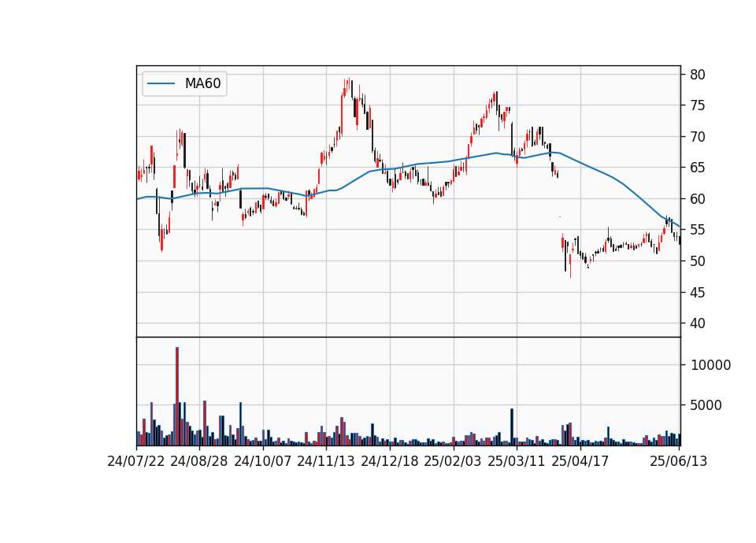The image size is (756, 543).
Task: Click the 24/07/22 date label
Action: (x=136, y=461)
